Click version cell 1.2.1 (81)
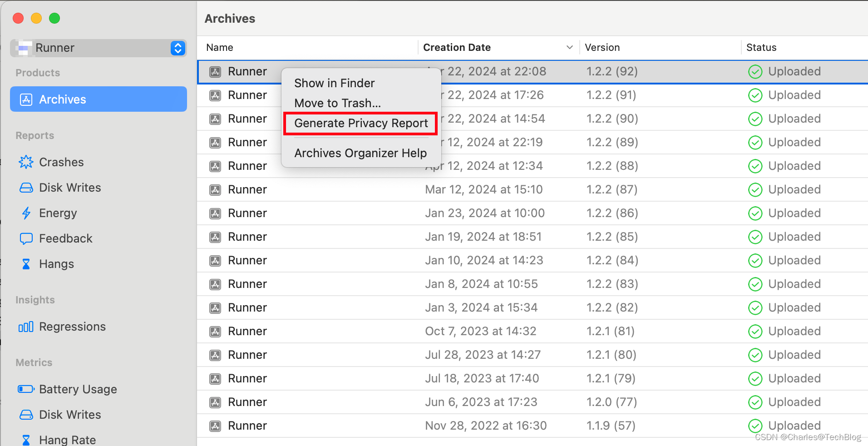The image size is (868, 446). (610, 331)
